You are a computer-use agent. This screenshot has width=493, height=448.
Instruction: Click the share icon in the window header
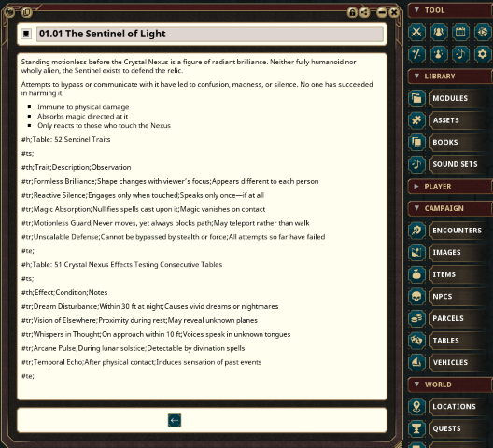click(365, 12)
